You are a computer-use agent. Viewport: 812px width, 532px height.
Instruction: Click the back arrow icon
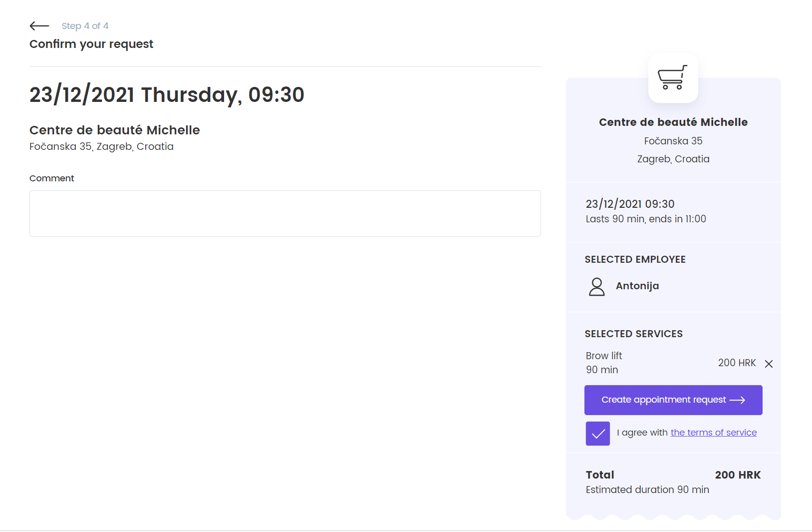(39, 26)
